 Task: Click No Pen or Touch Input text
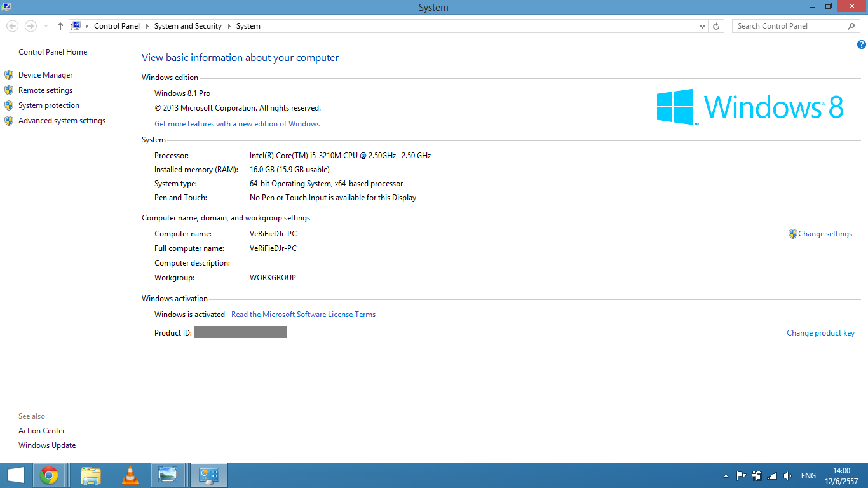click(x=333, y=198)
